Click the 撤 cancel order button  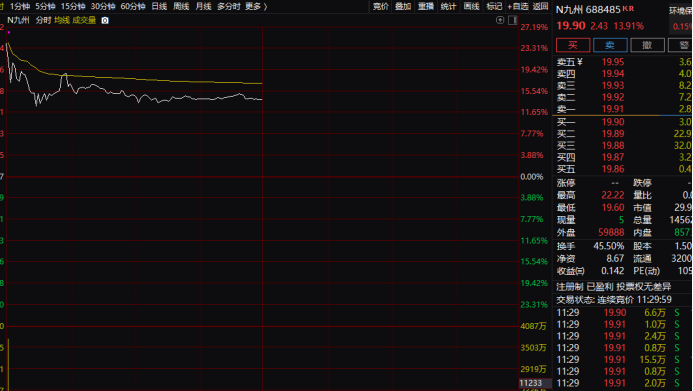(647, 45)
